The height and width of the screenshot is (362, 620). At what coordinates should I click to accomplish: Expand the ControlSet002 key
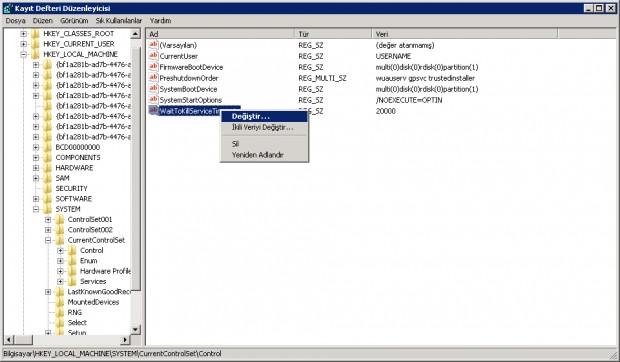click(x=48, y=230)
